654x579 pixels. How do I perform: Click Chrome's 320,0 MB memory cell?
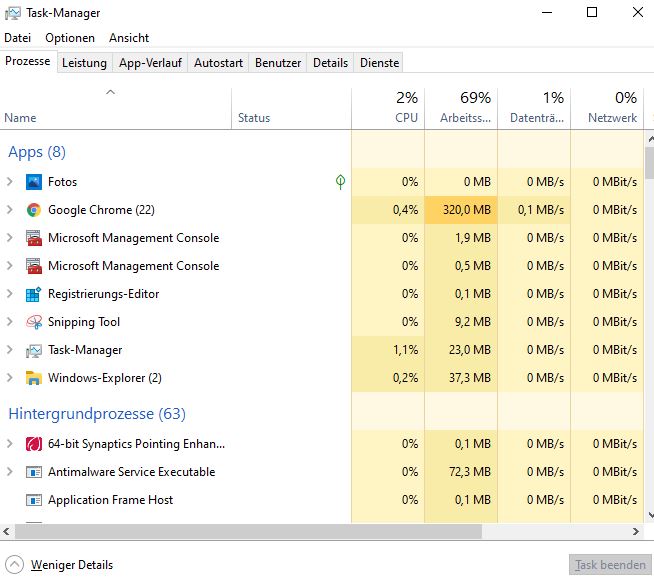461,210
